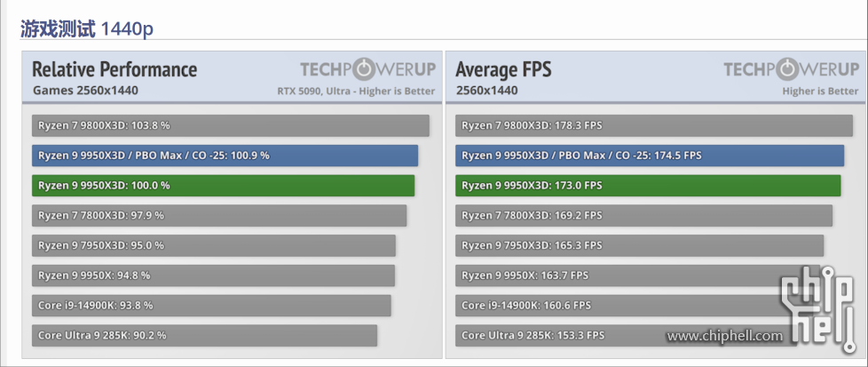Click the Ryzen 7 7800X3D: 169.2 FPS label

tap(532, 215)
